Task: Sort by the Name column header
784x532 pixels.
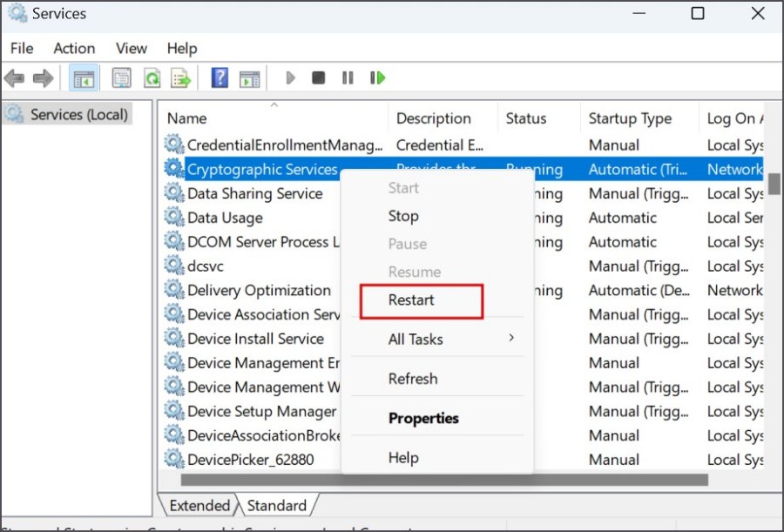Action: pyautogui.click(x=186, y=118)
